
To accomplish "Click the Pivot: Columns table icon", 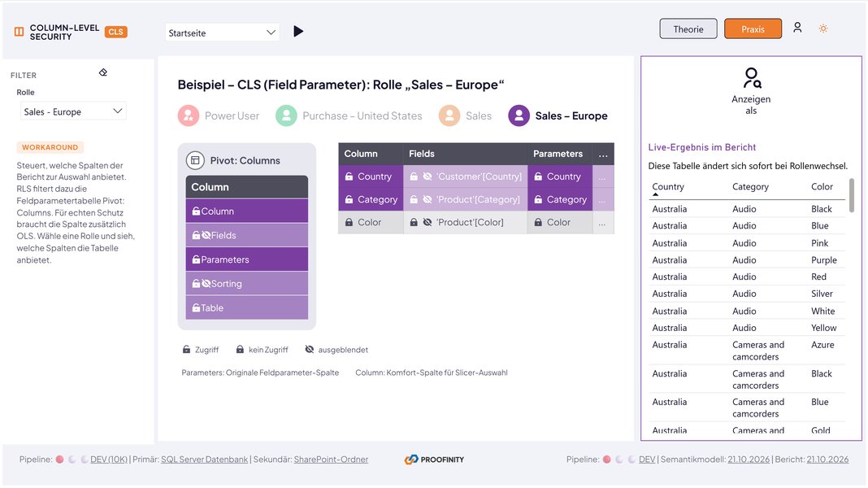I will [x=195, y=161].
